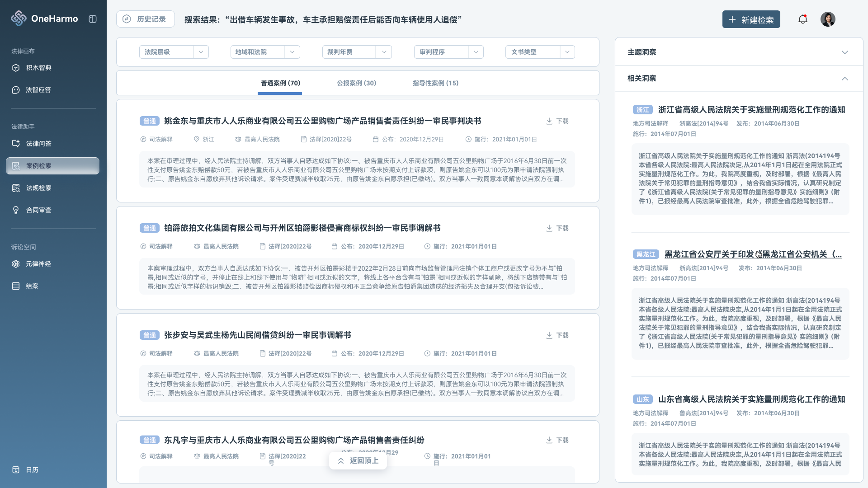The image size is (868, 488).
Task: Click plus icon in 新建检索 button
Action: click(732, 19)
